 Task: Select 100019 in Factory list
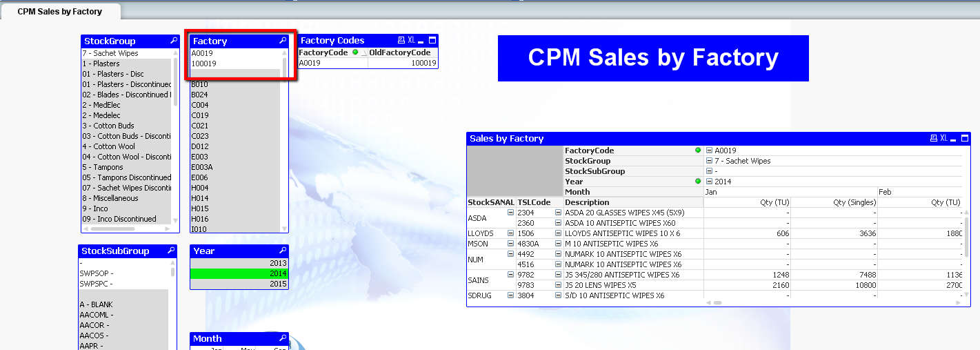[235, 64]
